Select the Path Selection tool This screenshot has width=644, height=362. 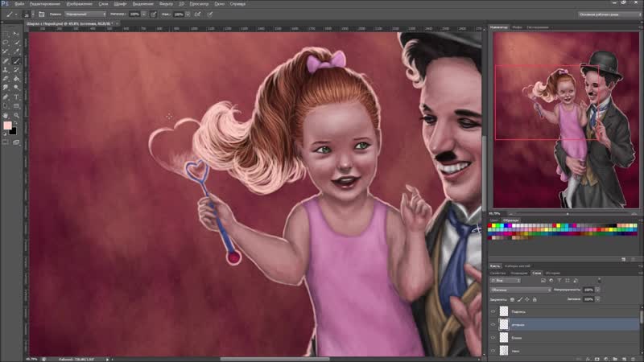coord(6,106)
